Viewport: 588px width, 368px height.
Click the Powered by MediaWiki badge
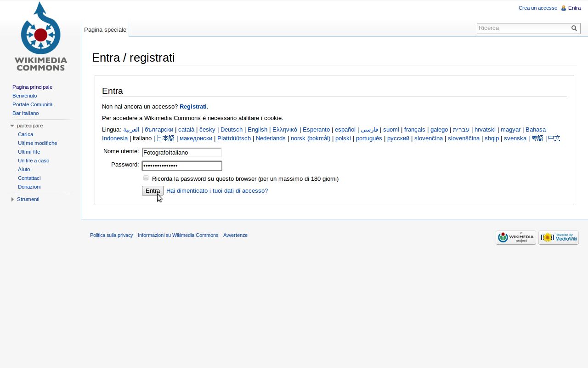pos(558,237)
